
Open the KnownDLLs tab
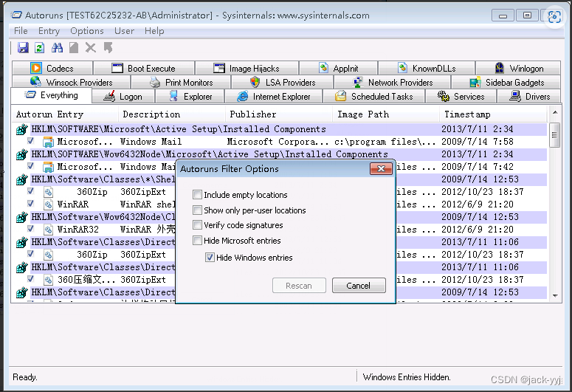(427, 68)
